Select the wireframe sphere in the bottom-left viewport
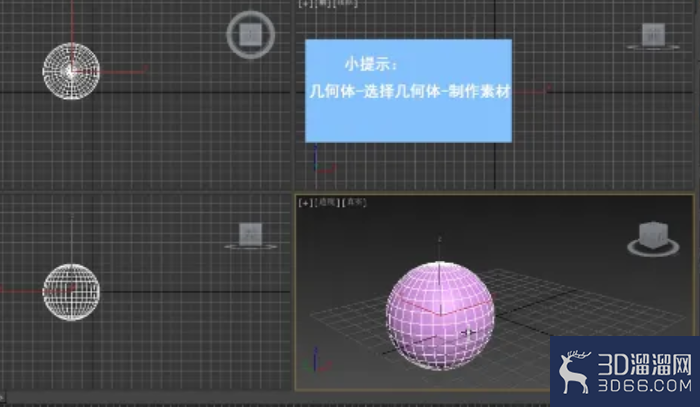 tap(71, 292)
